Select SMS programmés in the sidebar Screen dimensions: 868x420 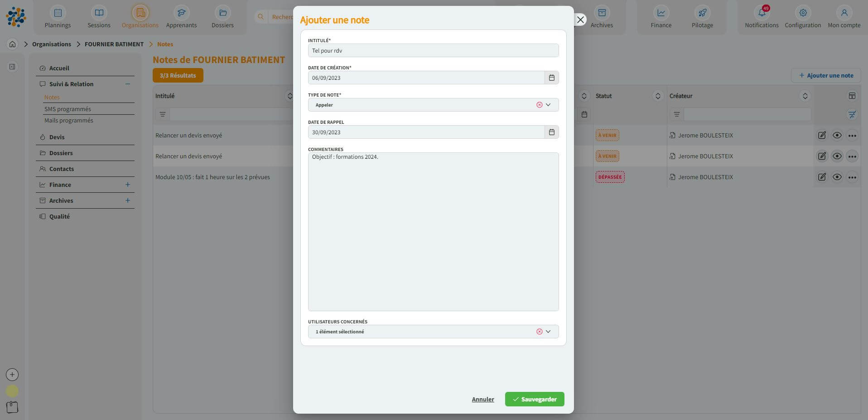point(68,109)
